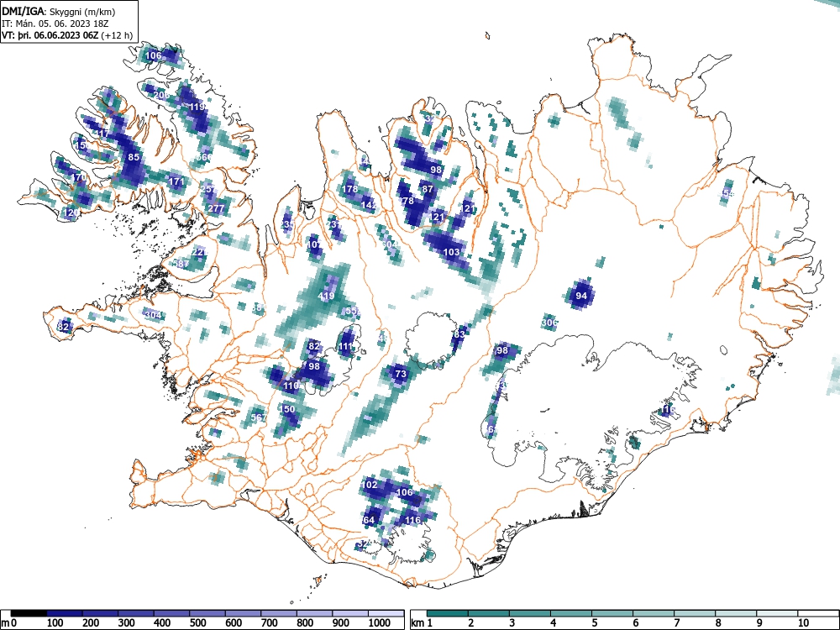Image resolution: width=840 pixels, height=630 pixels.
Task: Click the 277 value on the map
Action: click(216, 208)
